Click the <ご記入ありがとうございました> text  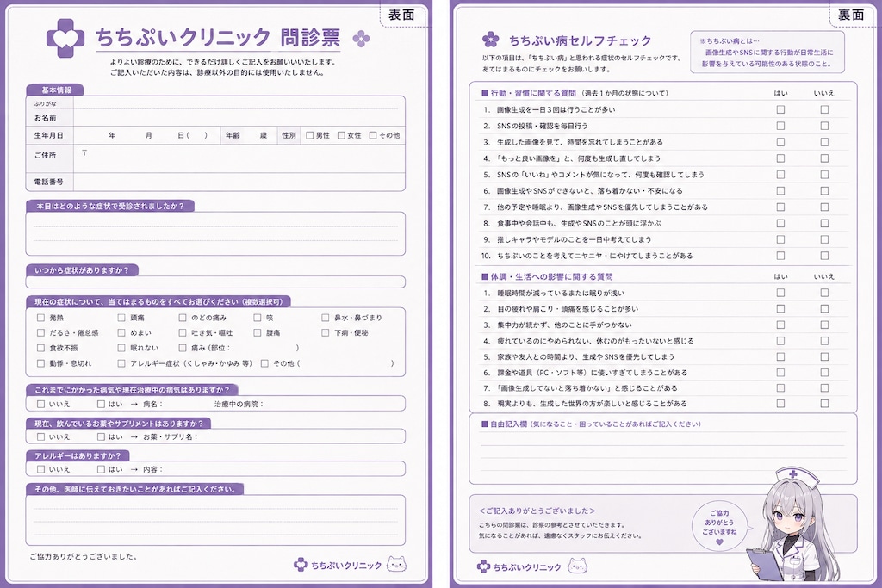tap(537, 511)
